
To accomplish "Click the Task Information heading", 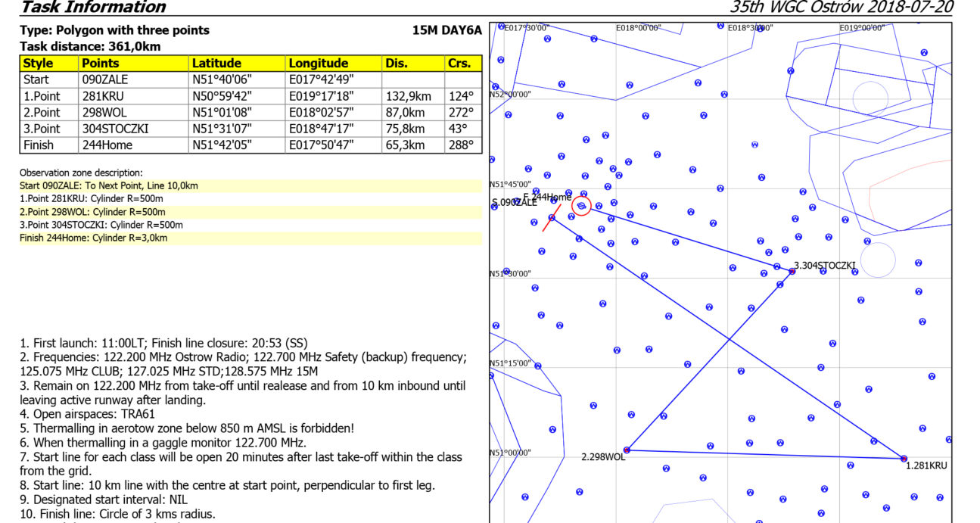I will pyautogui.click(x=93, y=8).
